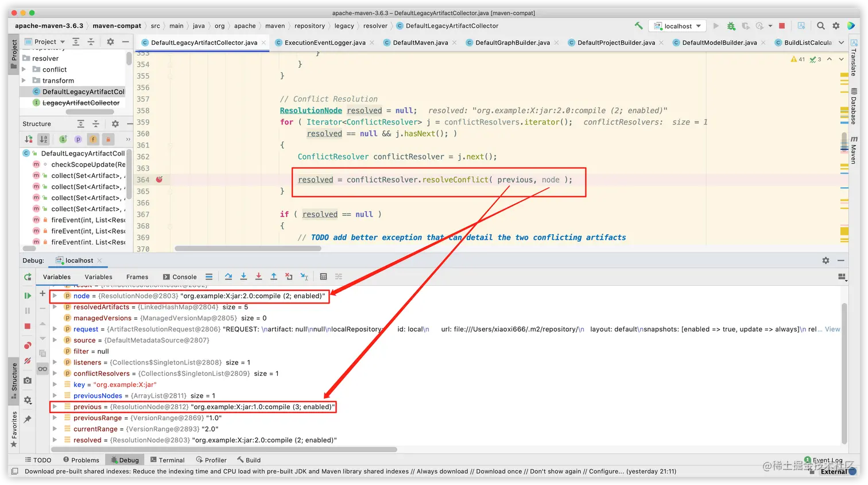
Task: Open Project panel options gear
Action: 110,42
